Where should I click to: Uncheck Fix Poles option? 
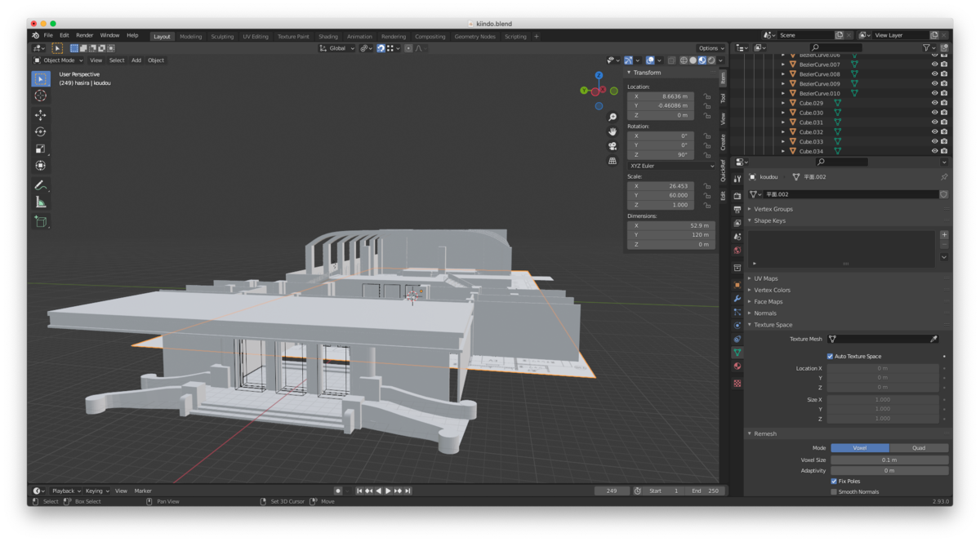(834, 481)
